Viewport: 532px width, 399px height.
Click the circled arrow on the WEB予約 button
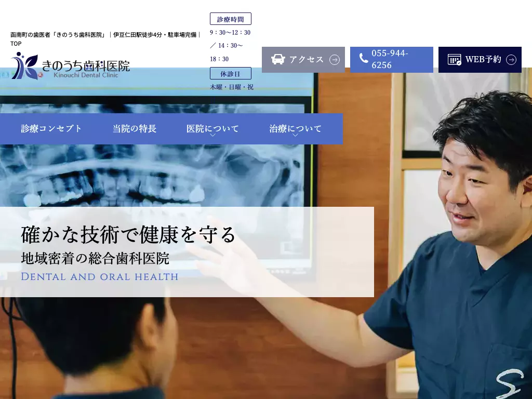click(511, 60)
